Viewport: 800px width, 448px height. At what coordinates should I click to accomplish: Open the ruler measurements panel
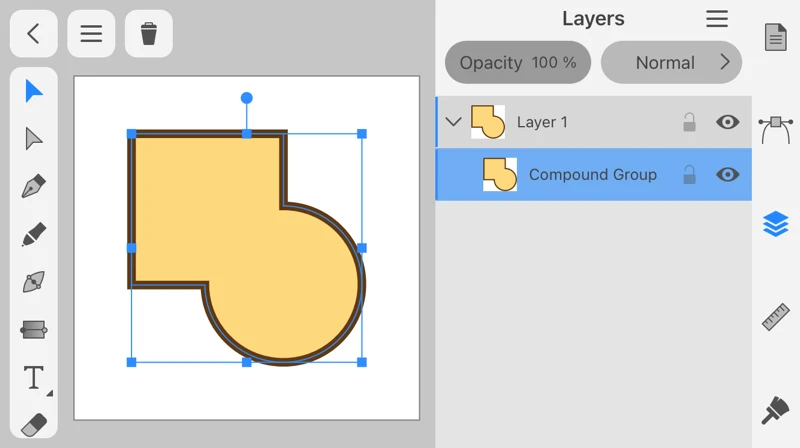click(776, 317)
